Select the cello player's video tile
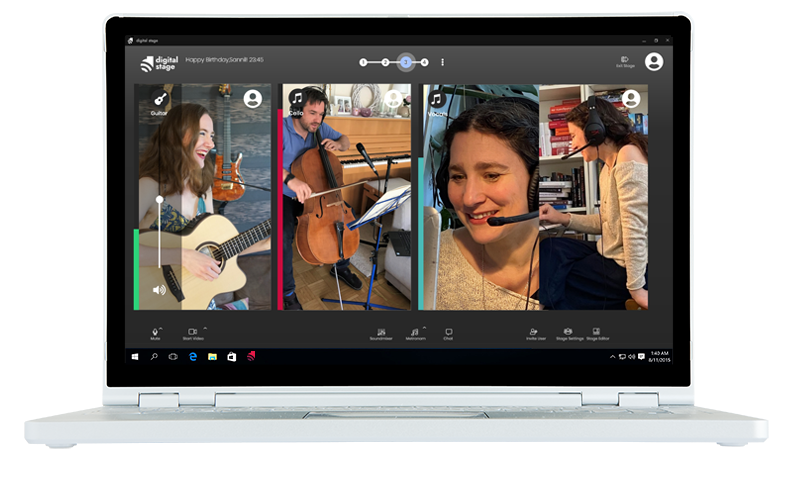 click(344, 197)
